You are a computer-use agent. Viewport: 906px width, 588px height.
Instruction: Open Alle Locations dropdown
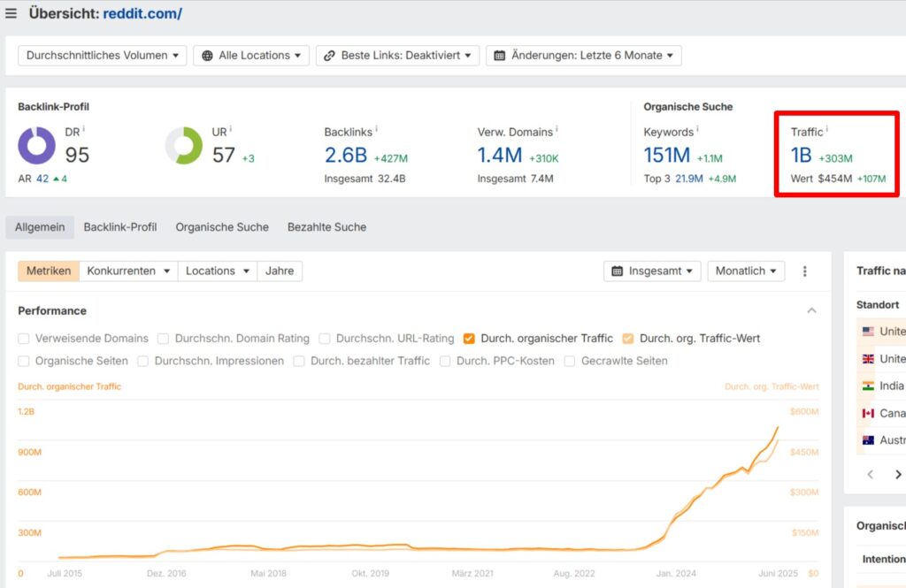tap(251, 56)
